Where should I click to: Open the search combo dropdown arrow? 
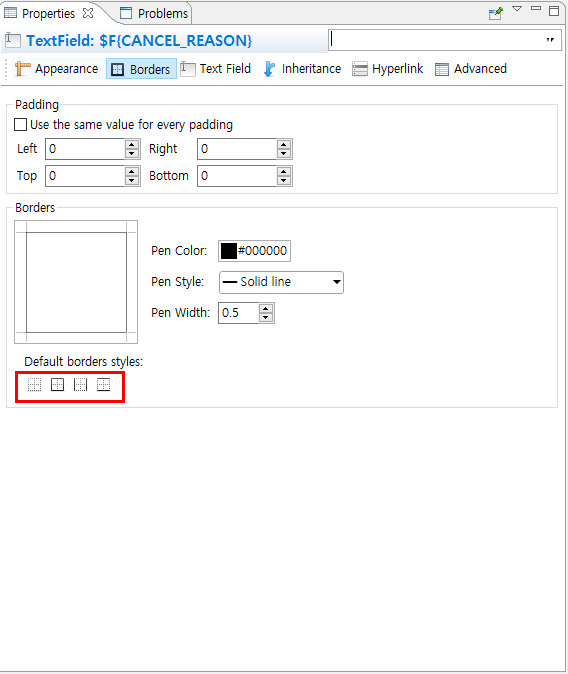[550, 40]
